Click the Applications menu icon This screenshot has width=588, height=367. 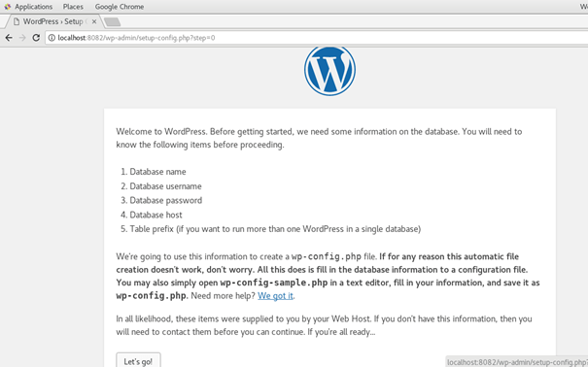coord(8,7)
